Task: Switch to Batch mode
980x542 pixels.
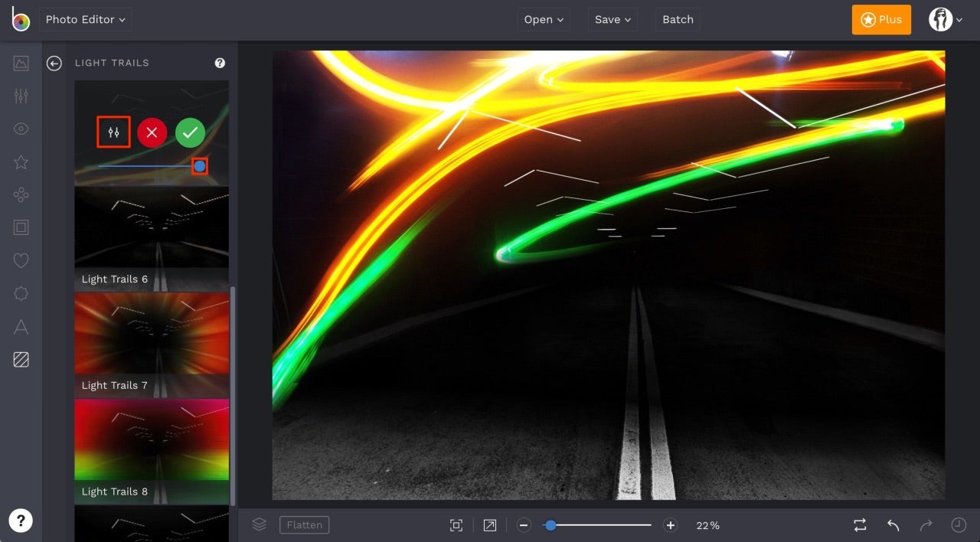Action: point(678,19)
